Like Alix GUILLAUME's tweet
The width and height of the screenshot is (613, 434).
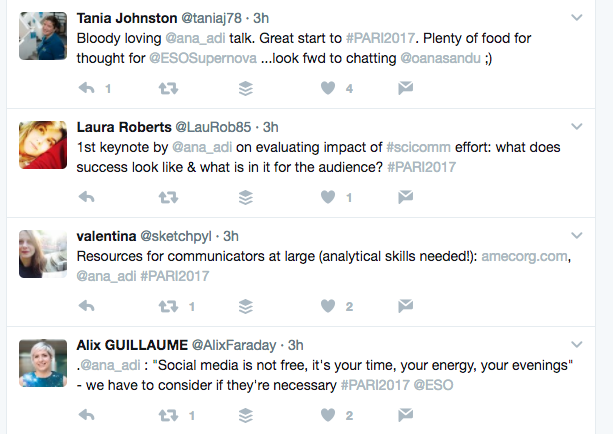coord(326,414)
